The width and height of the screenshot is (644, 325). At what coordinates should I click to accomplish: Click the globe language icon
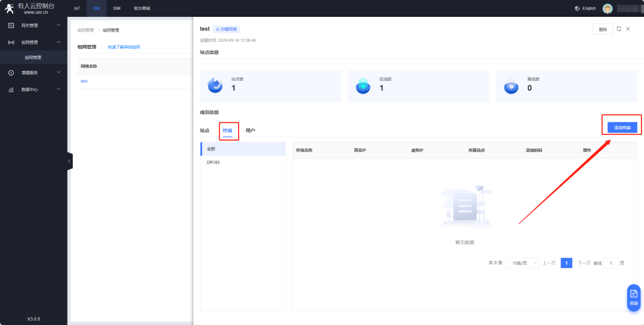(577, 9)
